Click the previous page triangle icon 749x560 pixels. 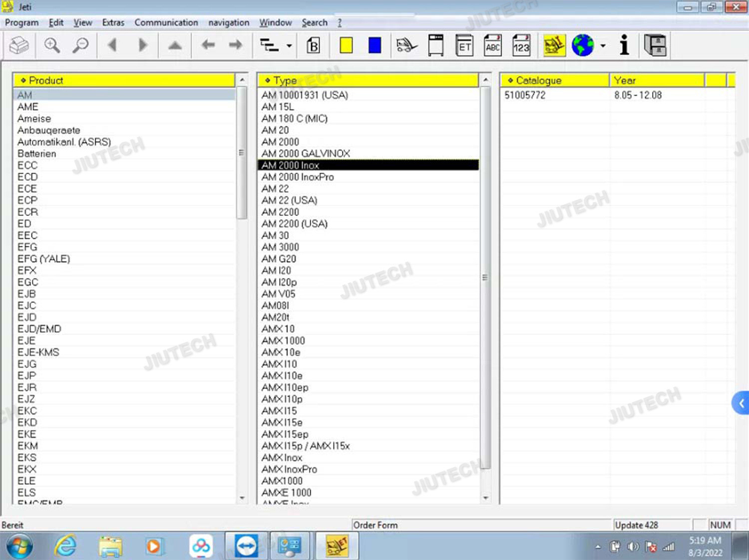coord(112,45)
